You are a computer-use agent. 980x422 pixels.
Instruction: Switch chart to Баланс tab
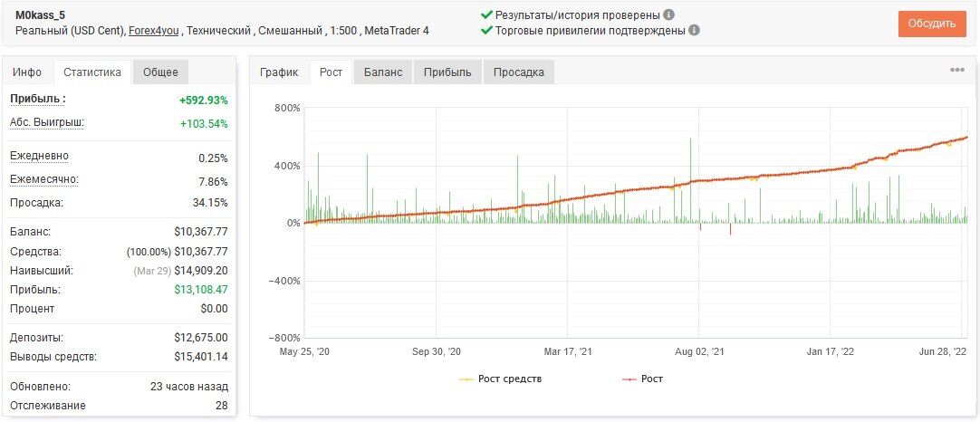(384, 72)
